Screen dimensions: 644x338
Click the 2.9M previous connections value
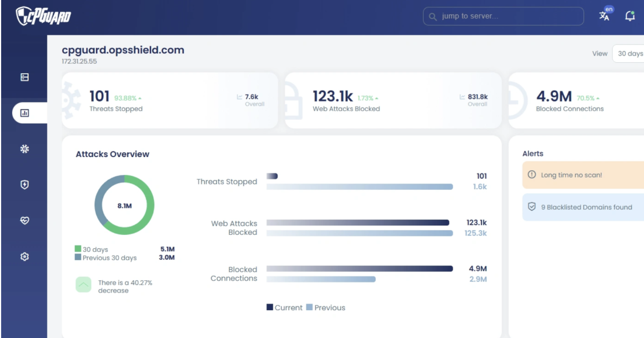pyautogui.click(x=478, y=279)
